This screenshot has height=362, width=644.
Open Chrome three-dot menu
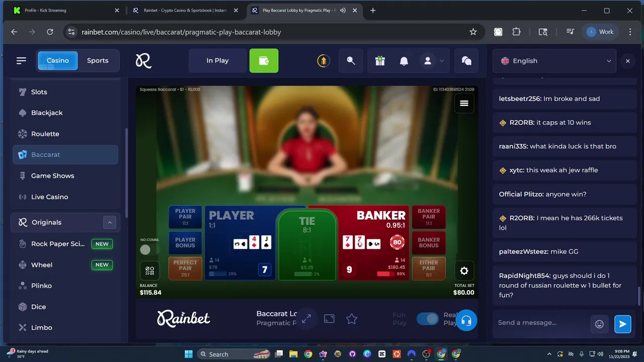(x=630, y=32)
